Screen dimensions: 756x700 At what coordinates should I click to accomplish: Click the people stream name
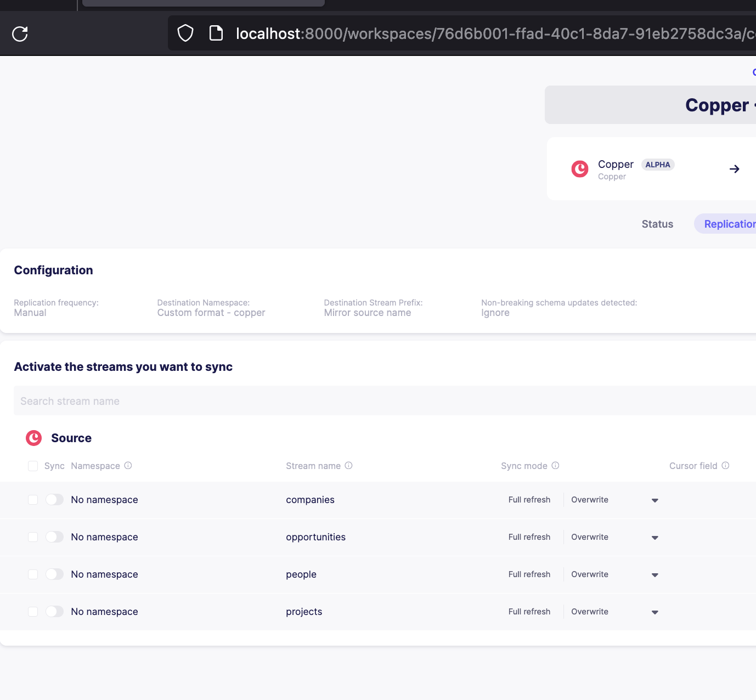point(301,574)
